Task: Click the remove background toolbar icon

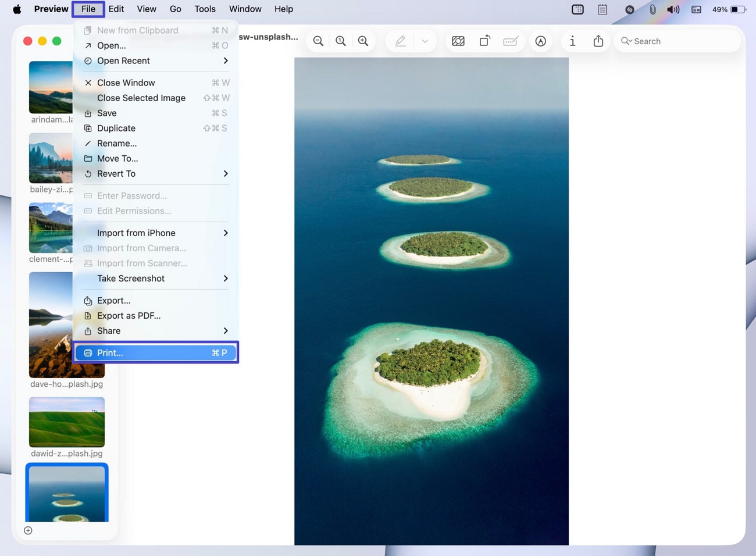Action: (x=458, y=41)
